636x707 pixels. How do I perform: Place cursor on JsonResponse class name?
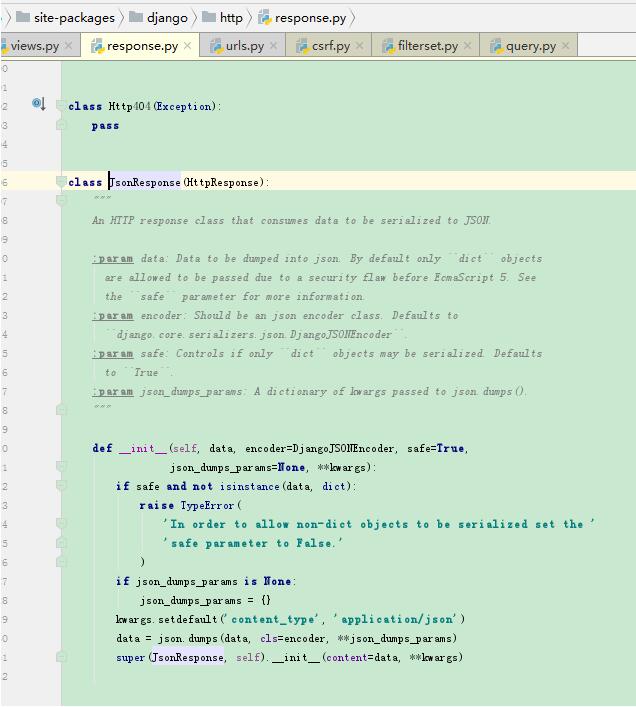click(145, 183)
